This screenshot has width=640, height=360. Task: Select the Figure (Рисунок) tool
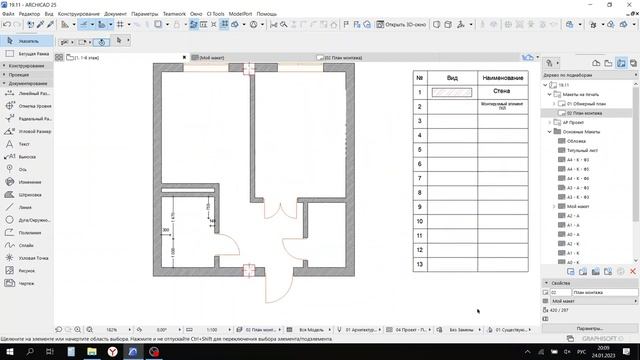coord(27,271)
